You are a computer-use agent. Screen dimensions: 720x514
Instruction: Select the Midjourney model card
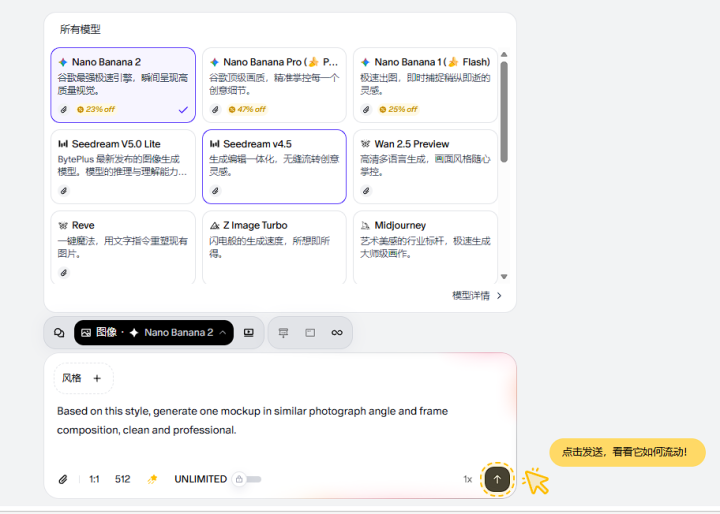pos(425,247)
